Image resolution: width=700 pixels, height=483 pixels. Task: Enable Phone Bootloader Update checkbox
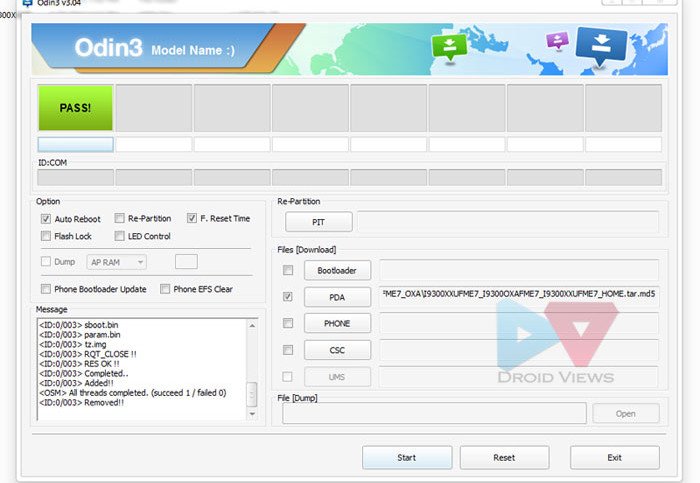tap(46, 289)
